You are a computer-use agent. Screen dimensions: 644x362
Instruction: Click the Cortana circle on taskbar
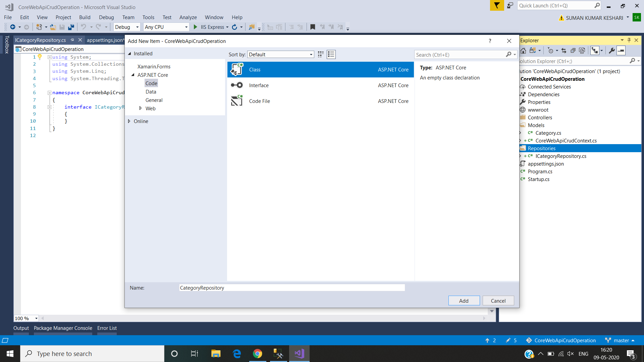pos(174,354)
